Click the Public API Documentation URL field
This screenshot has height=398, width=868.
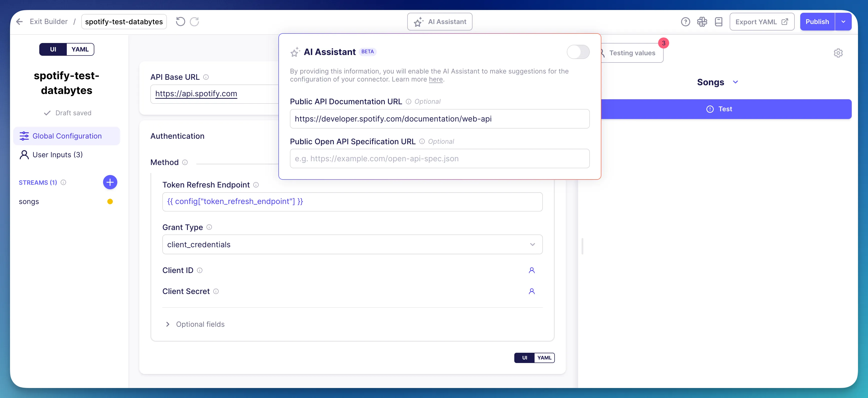click(x=440, y=119)
